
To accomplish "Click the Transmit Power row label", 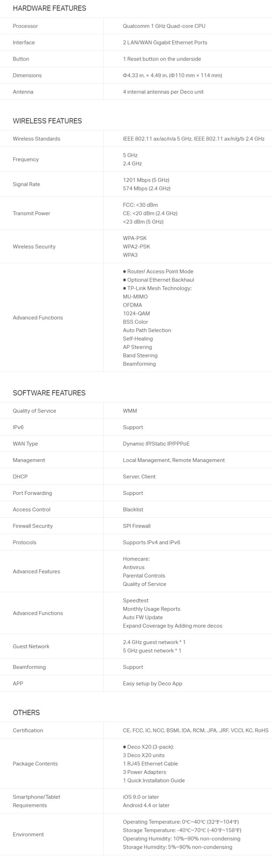I will [x=31, y=213].
